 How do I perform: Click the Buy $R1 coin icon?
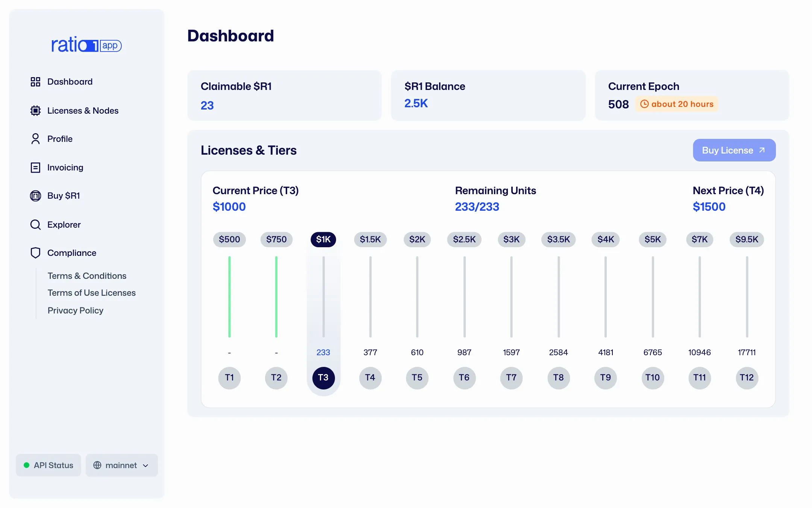coord(35,196)
